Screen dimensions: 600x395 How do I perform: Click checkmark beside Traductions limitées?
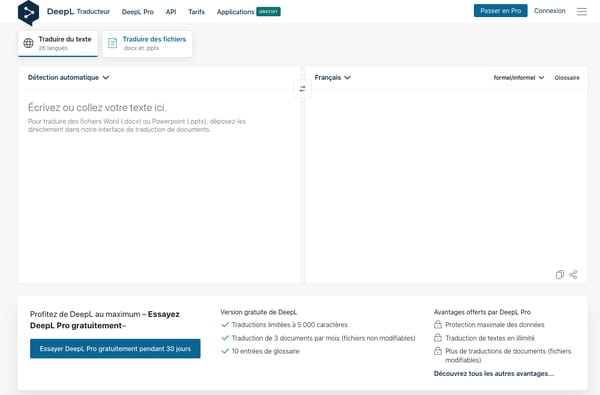225,325
